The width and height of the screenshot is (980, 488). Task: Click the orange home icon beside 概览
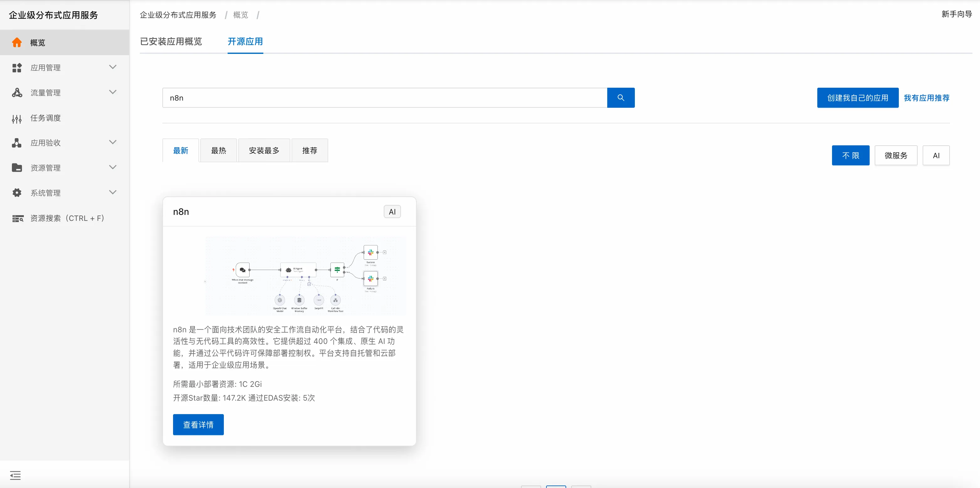pyautogui.click(x=17, y=43)
